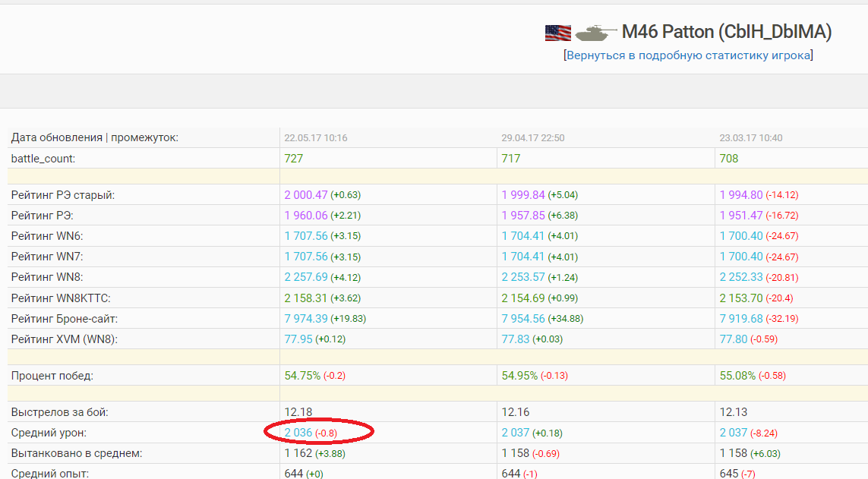Click the value 77.95
This screenshot has width=868, height=479.
[298, 339]
